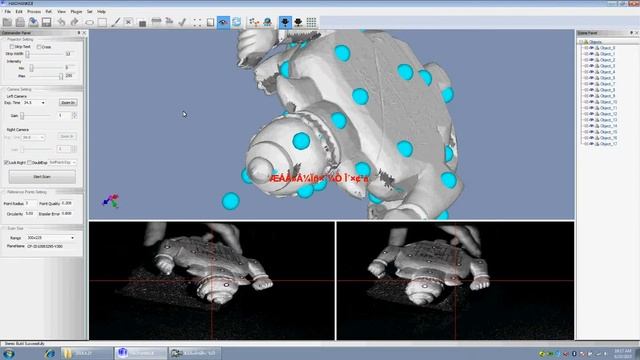The width and height of the screenshot is (640, 360).
Task: Click the connected nodes toolbar icon
Action: coord(254,22)
